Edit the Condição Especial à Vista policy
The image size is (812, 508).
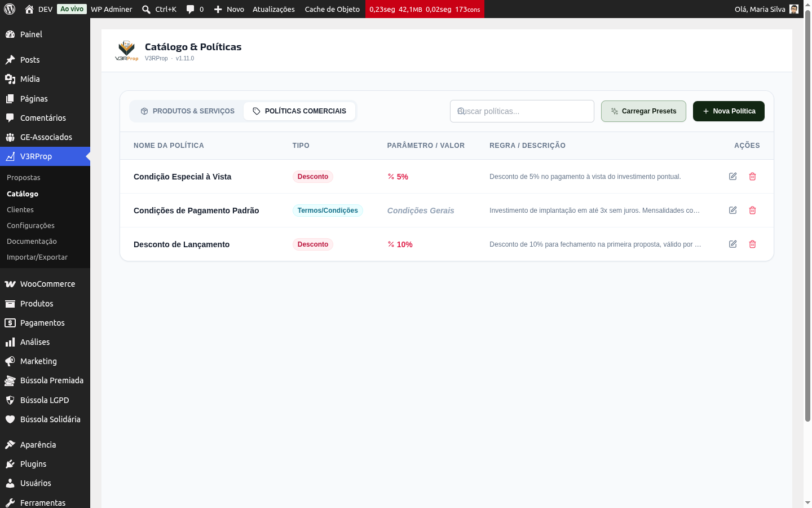tap(733, 177)
